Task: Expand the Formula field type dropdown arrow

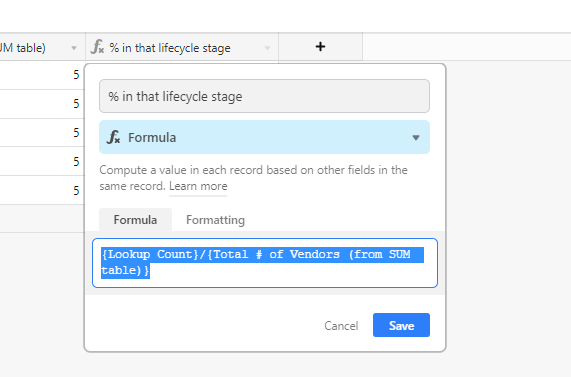Action: (x=416, y=138)
